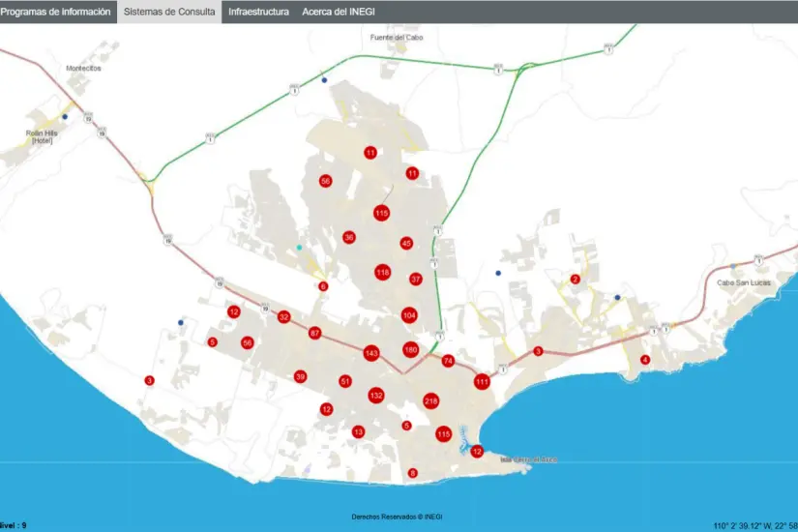This screenshot has height=532, width=798.
Task: Select the cluster marker showing 118
Action: [383, 273]
